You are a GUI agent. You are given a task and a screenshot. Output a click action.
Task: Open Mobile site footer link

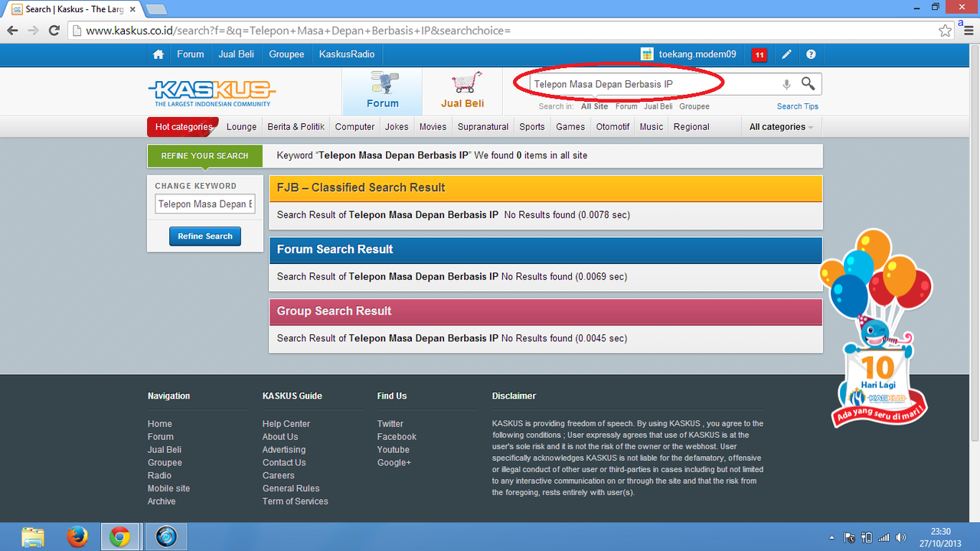coord(168,488)
